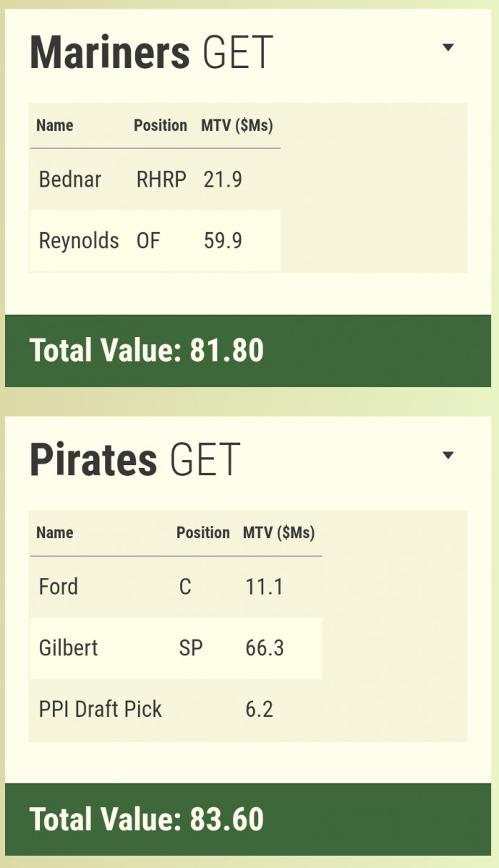Image resolution: width=499 pixels, height=868 pixels.
Task: Collapse the Mariners GET panel arrow
Action: (x=448, y=48)
